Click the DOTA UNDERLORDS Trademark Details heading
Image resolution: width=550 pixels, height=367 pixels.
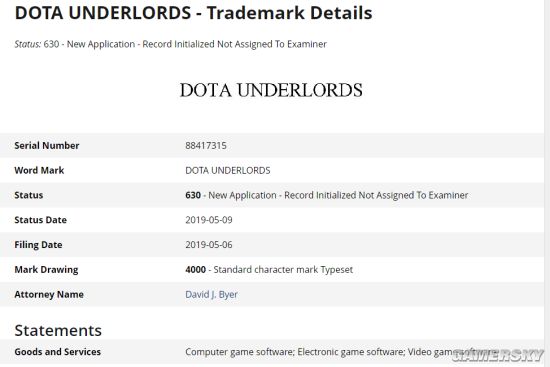(x=193, y=13)
